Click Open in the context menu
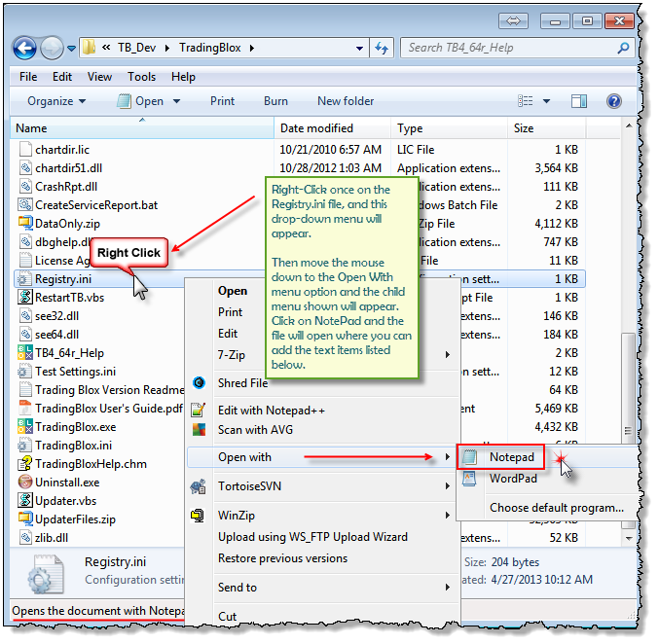 coord(233,291)
